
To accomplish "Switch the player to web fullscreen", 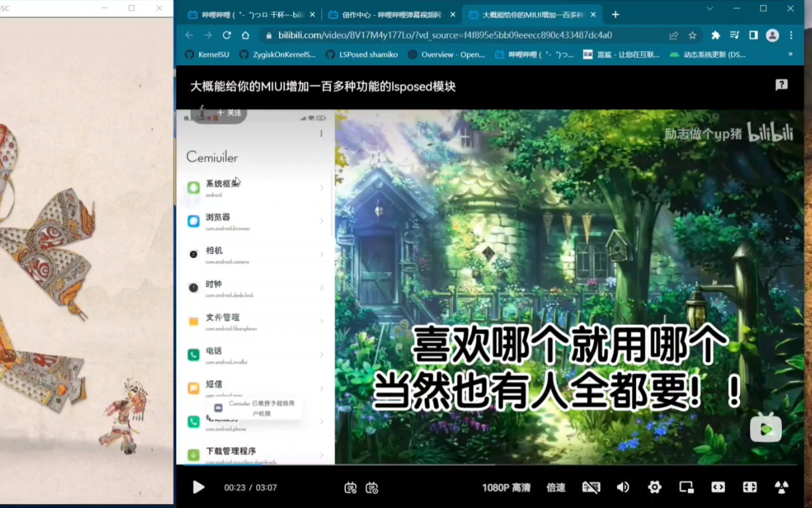I will pos(718,487).
